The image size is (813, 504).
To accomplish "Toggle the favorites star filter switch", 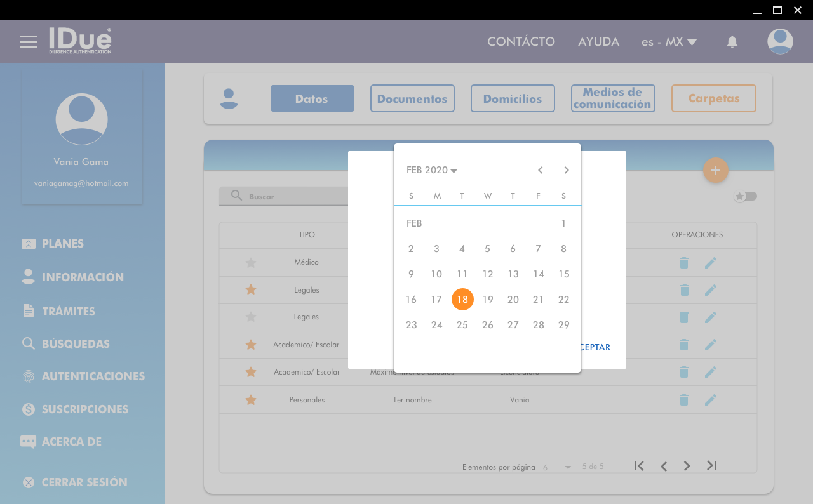I will click(746, 196).
